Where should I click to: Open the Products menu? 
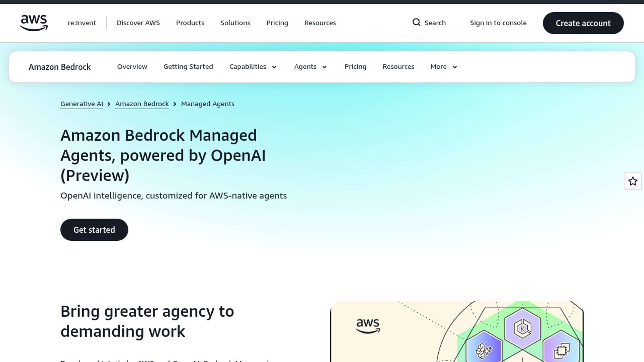coord(190,23)
